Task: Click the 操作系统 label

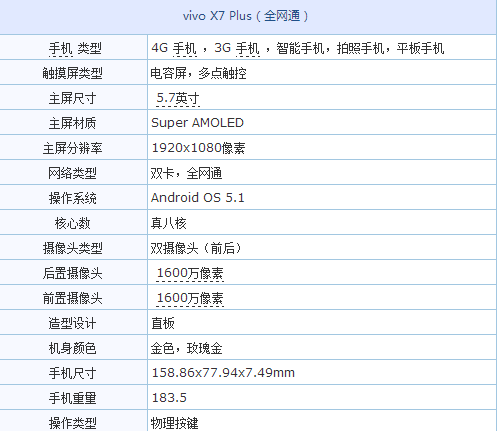Action: [72, 198]
